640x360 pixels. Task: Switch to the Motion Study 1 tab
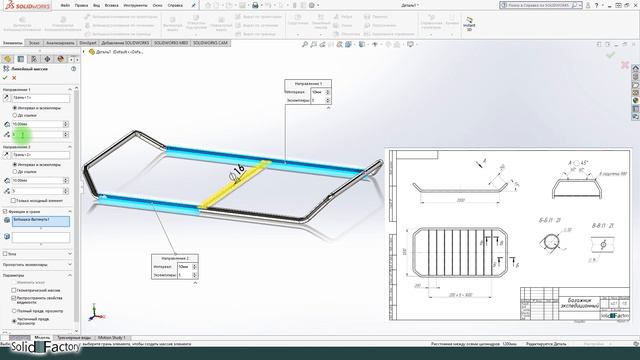[x=113, y=338]
